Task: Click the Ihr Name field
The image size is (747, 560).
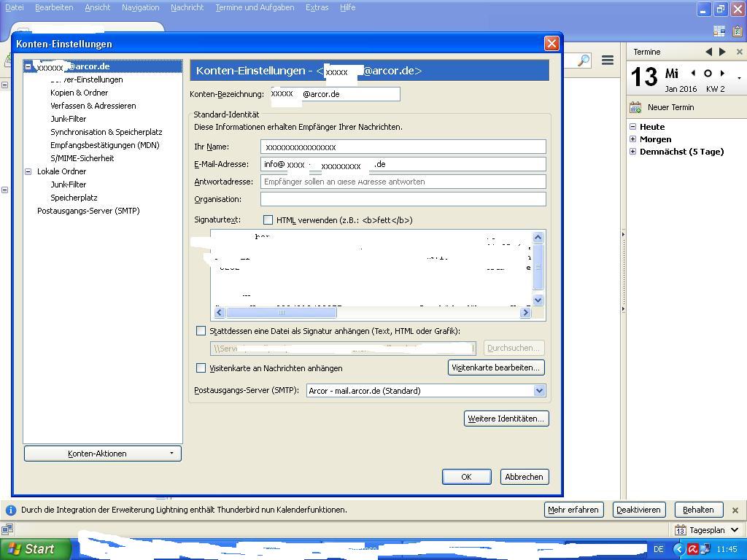Action: click(403, 147)
